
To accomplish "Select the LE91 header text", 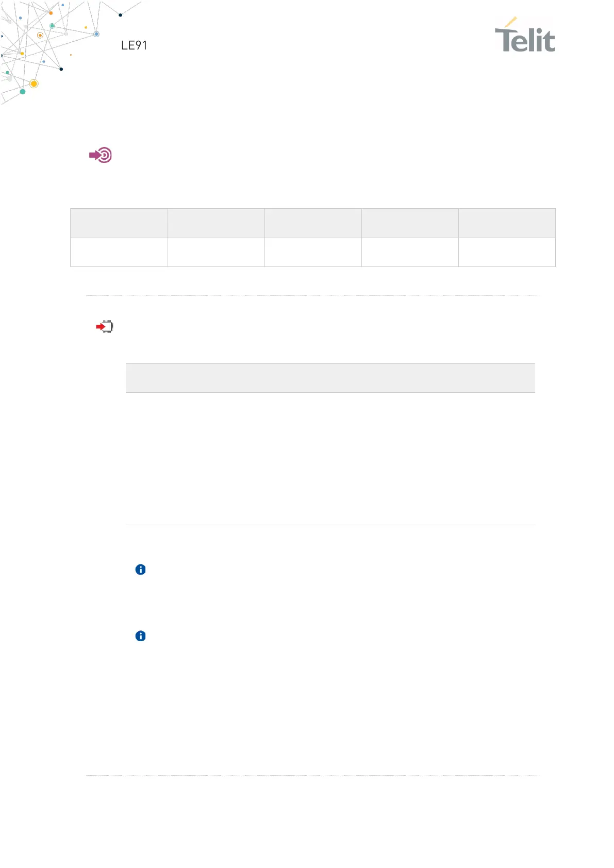I will 134,45.
